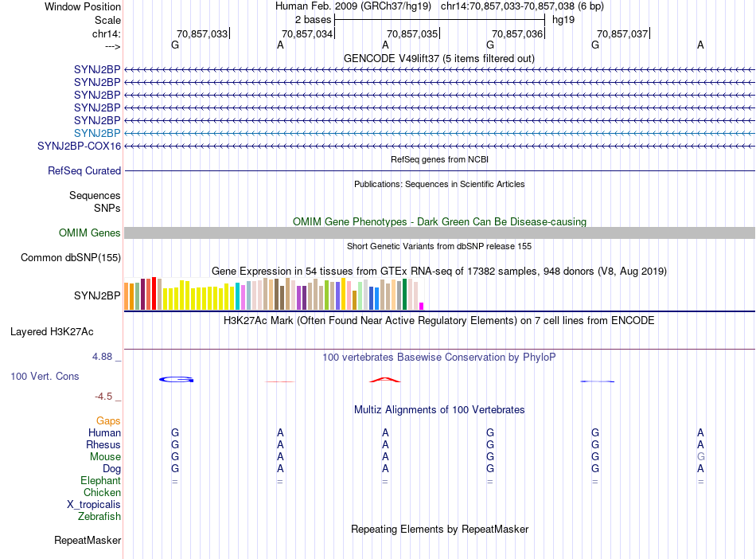Click the 'Window Position' label
Image resolution: width=756 pixels, height=559 pixels.
(x=83, y=6)
